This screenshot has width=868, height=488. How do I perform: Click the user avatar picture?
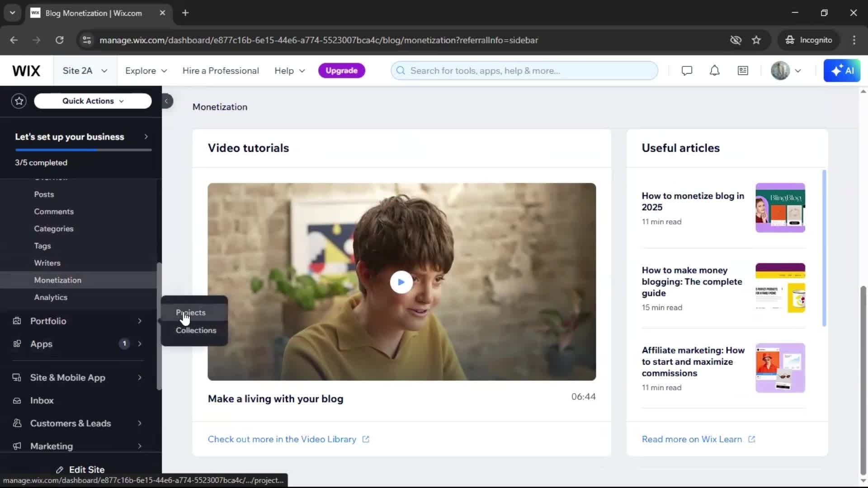pyautogui.click(x=780, y=70)
